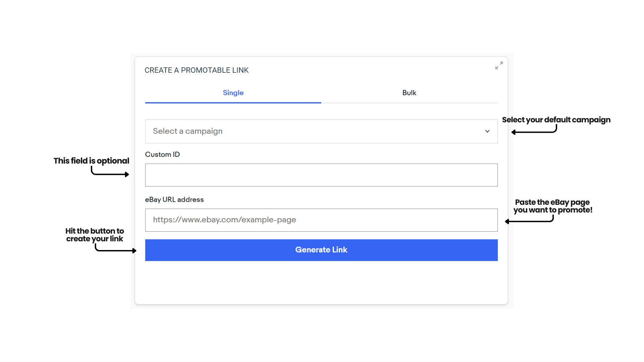Click the eBay URL address input box
Viewport: 644px width, 362px height.
[321, 220]
